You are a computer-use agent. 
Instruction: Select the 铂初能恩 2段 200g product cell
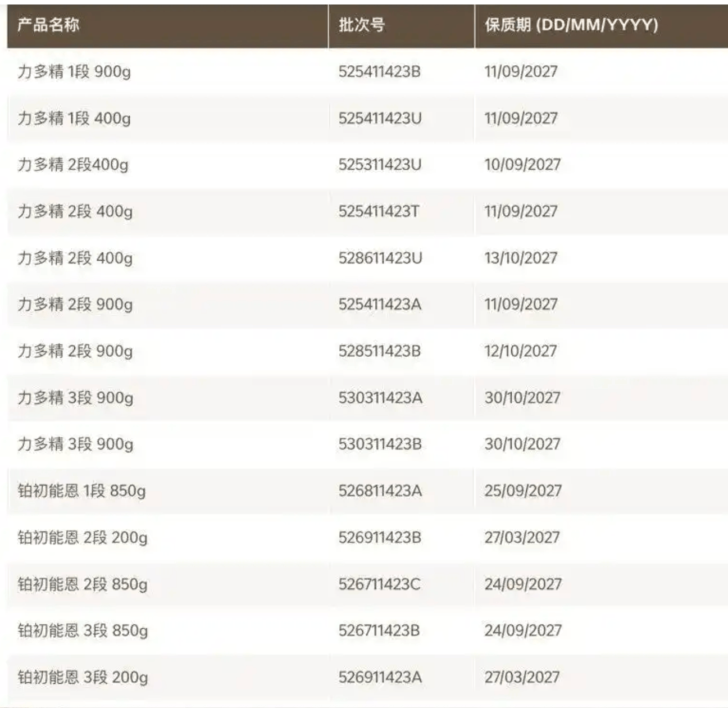coord(83,537)
